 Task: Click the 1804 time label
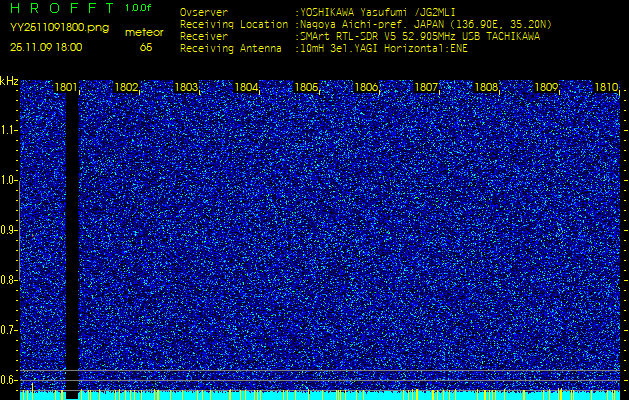[246, 88]
